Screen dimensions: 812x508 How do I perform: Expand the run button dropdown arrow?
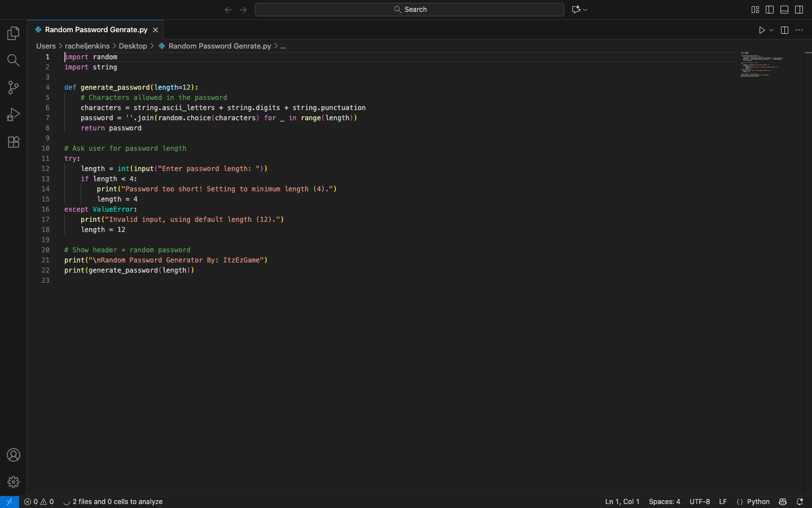click(x=771, y=30)
